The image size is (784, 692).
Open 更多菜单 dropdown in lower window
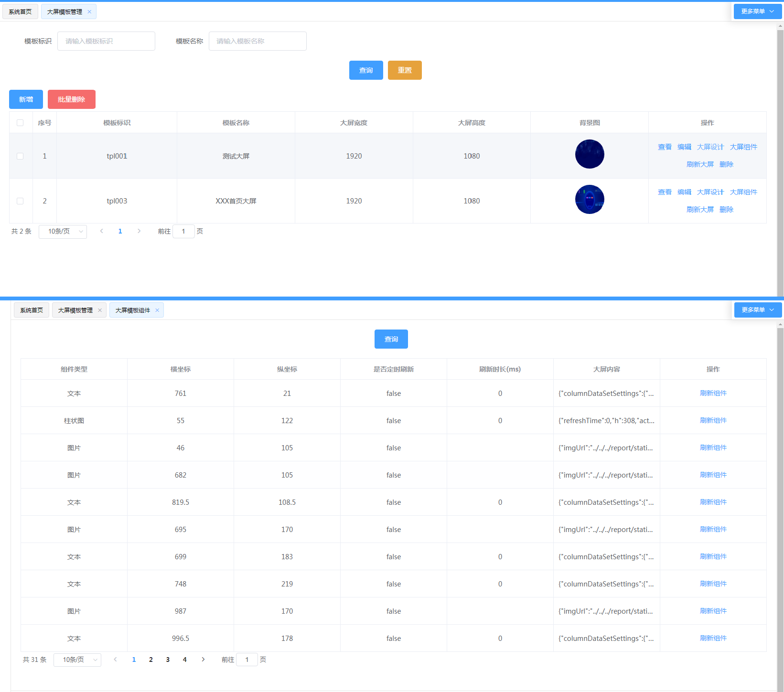[x=758, y=310]
